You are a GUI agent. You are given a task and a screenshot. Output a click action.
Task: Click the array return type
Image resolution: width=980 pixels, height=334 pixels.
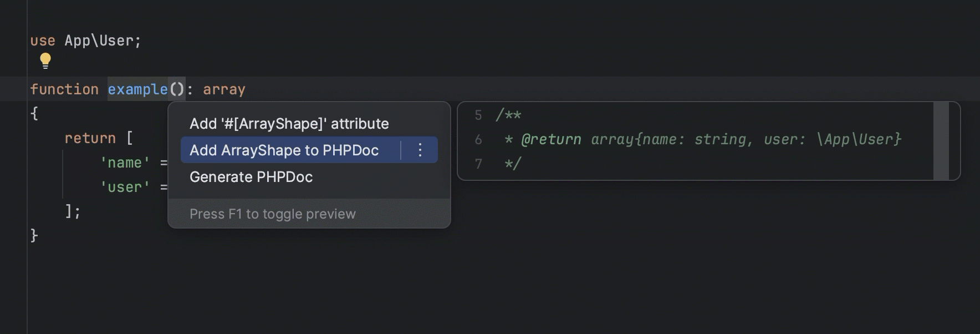pos(224,89)
